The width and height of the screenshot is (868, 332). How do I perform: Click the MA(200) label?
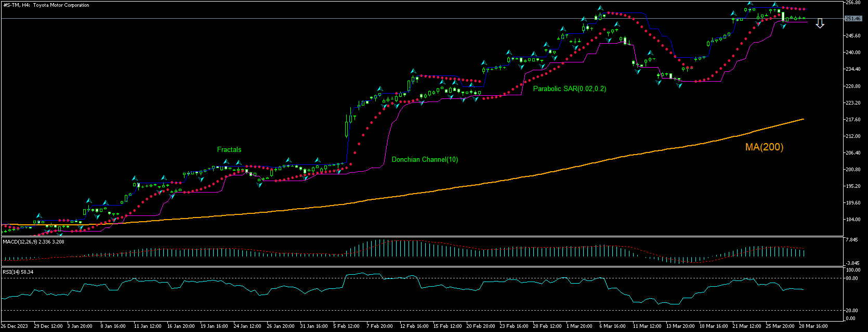tap(764, 147)
